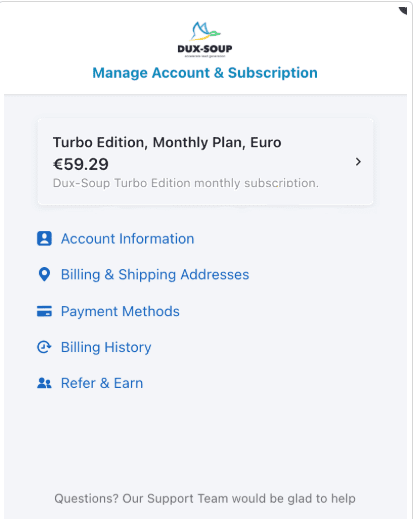Click the DUX-SOUP wordmark under the logo
Viewport: 413px width, 519px height.
pos(205,49)
